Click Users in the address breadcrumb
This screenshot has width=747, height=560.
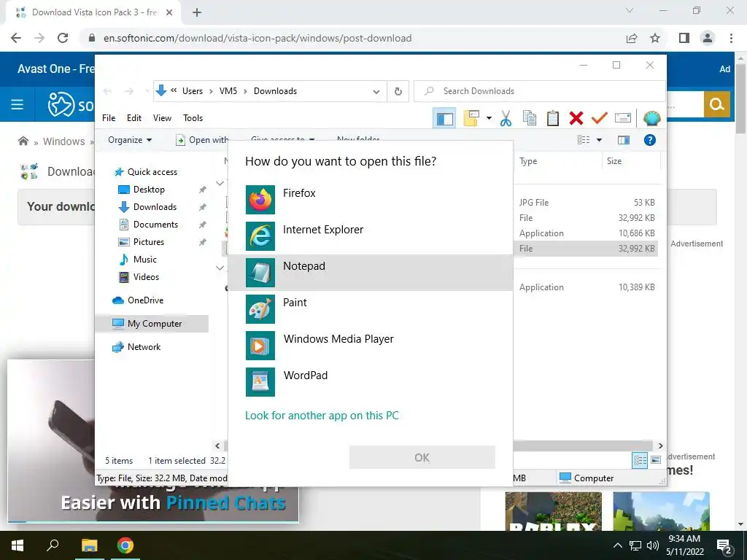pos(193,91)
